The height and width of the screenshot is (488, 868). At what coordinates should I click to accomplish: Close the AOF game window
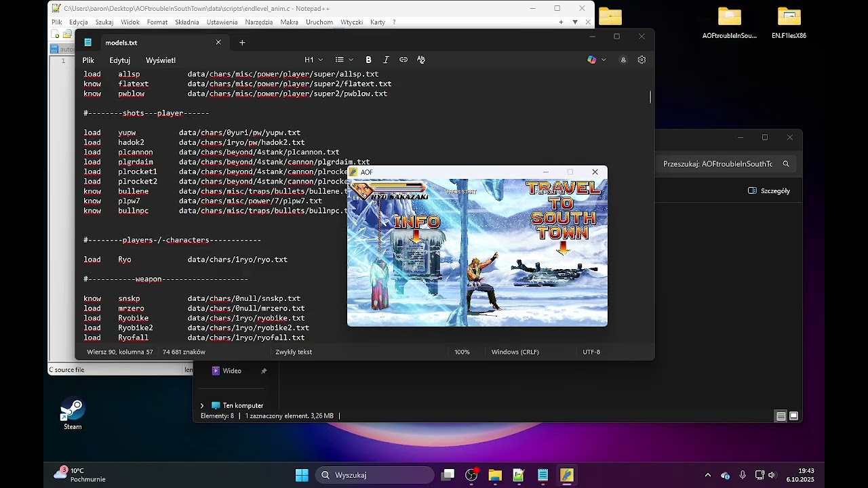click(595, 172)
